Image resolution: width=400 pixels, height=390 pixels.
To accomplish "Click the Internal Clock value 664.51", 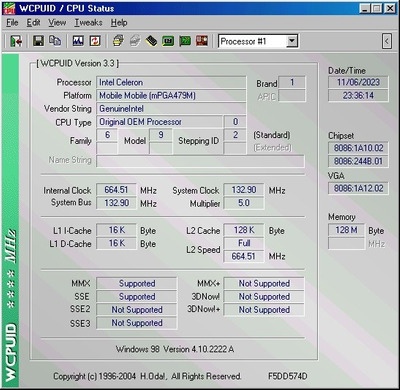I will pyautogui.click(x=116, y=190).
